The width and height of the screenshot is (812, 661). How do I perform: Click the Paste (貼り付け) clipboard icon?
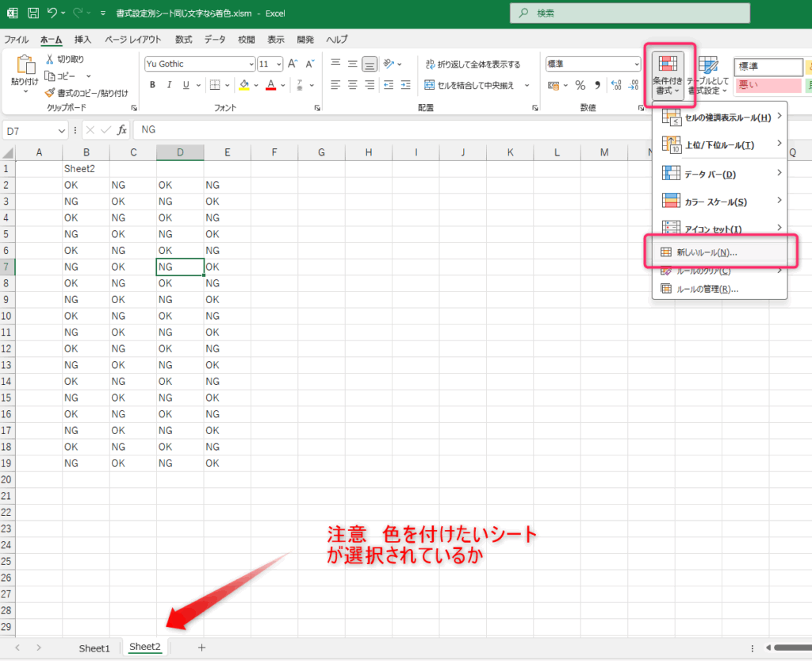[x=24, y=68]
